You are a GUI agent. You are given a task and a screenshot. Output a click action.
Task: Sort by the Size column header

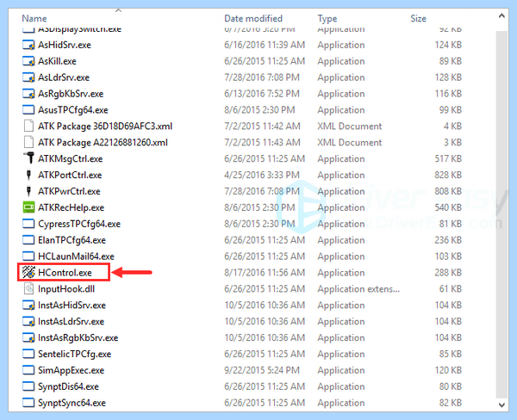tap(418, 18)
